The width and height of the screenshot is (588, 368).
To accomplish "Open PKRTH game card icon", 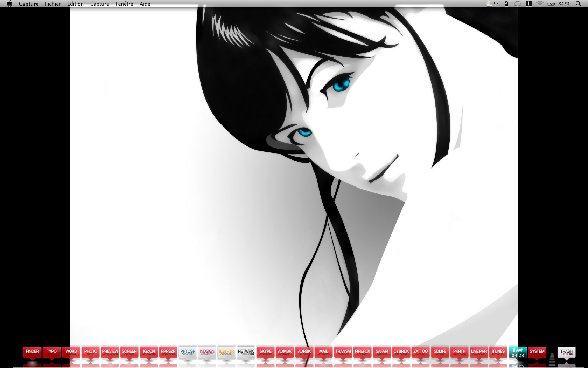I will click(x=459, y=352).
